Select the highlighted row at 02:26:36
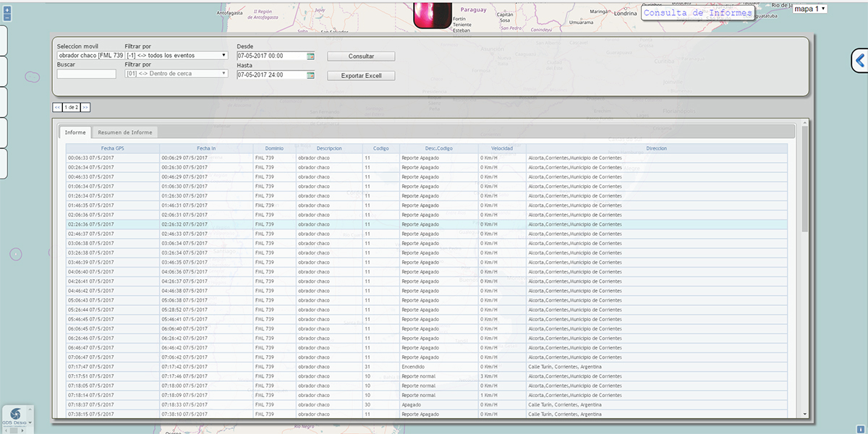 [427, 224]
